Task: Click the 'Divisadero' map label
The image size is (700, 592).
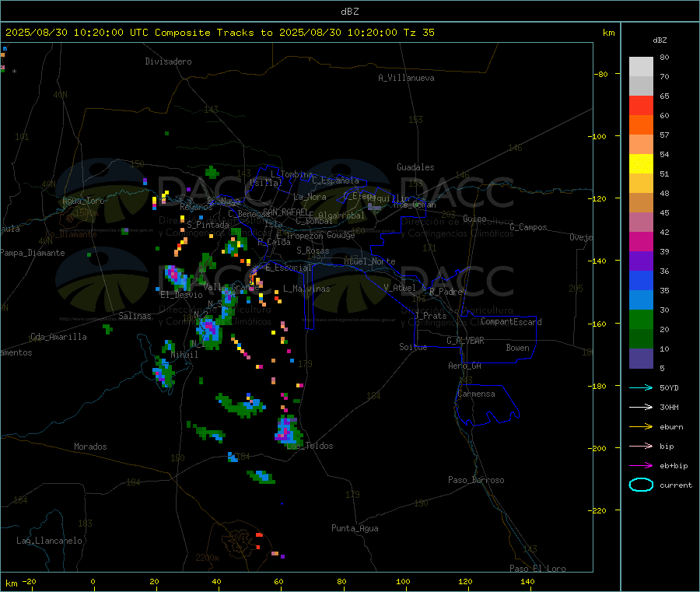Action: coord(168,61)
